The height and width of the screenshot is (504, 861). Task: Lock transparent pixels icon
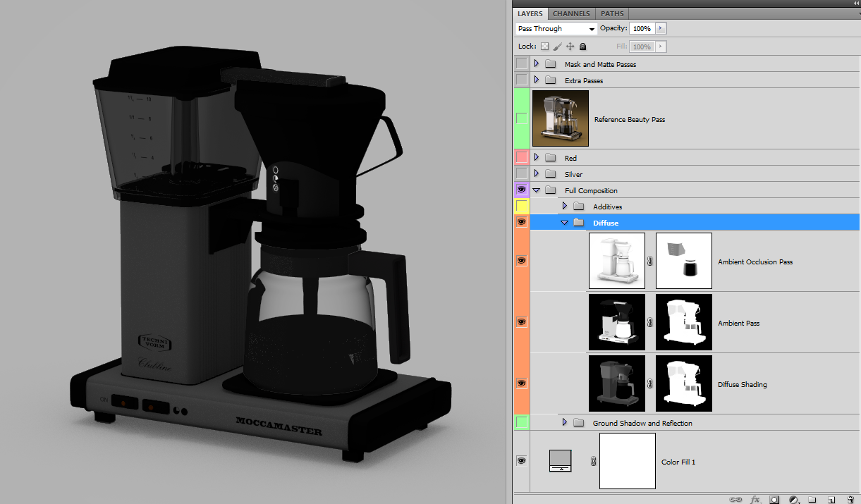pyautogui.click(x=544, y=47)
